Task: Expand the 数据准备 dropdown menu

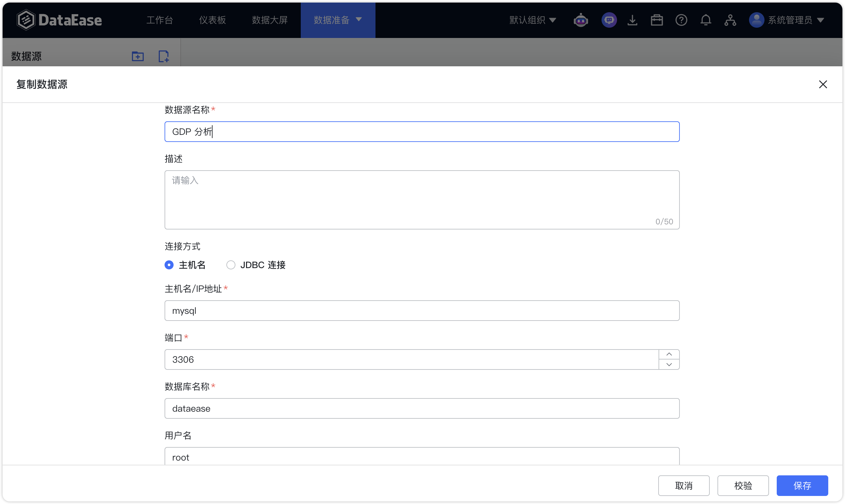Action: [338, 20]
